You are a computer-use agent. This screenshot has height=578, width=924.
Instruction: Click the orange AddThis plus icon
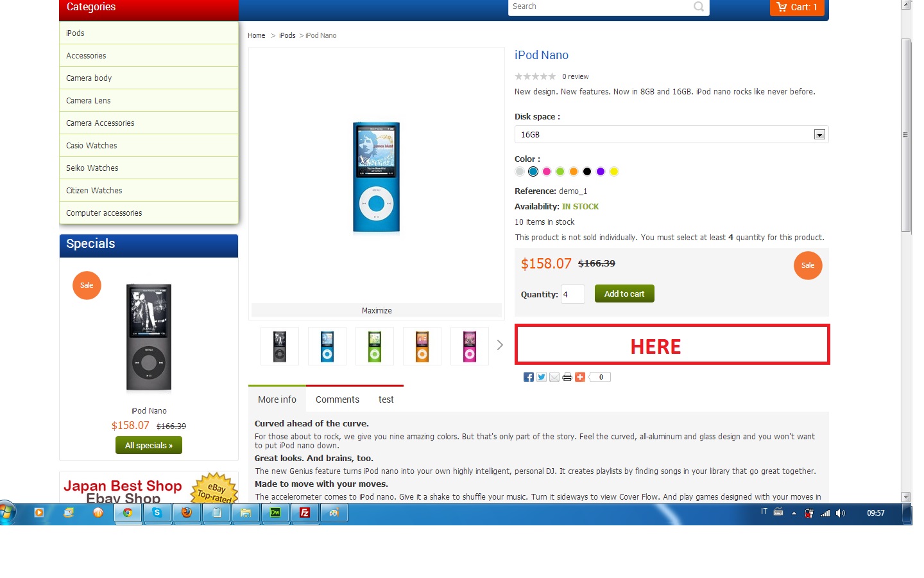pyautogui.click(x=580, y=377)
